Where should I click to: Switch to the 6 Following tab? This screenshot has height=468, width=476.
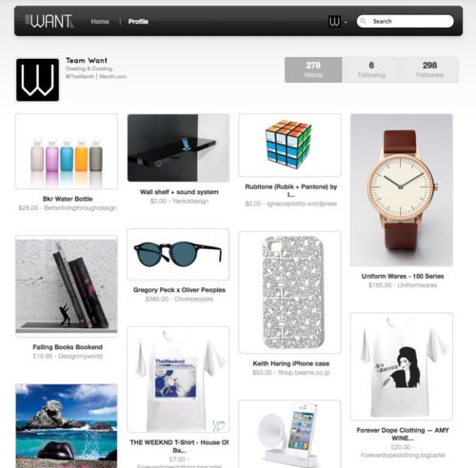tap(371, 69)
